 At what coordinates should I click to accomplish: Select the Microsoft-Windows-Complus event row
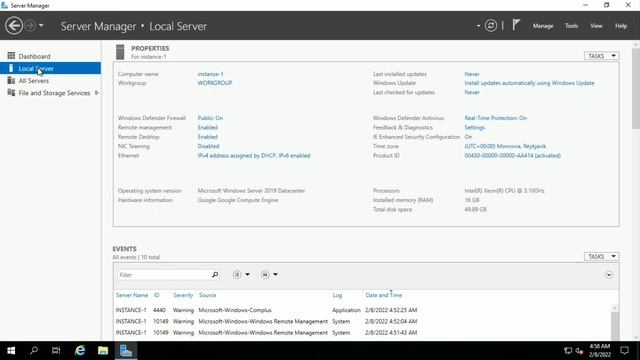click(x=363, y=310)
